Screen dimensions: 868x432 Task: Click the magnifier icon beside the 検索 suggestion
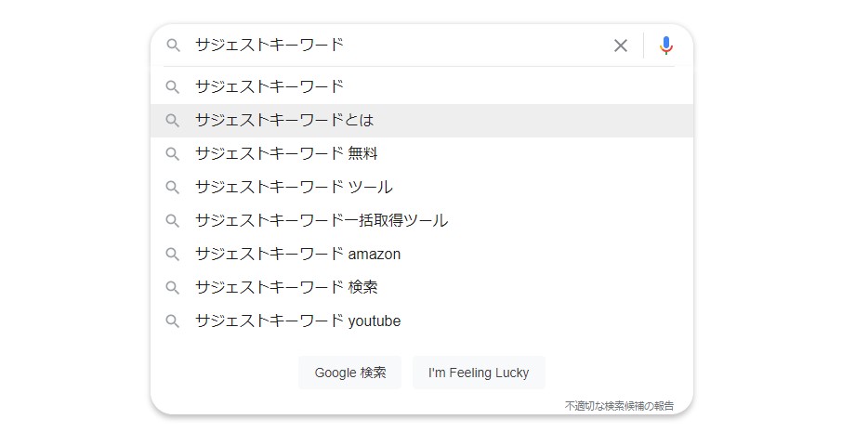coord(173,288)
